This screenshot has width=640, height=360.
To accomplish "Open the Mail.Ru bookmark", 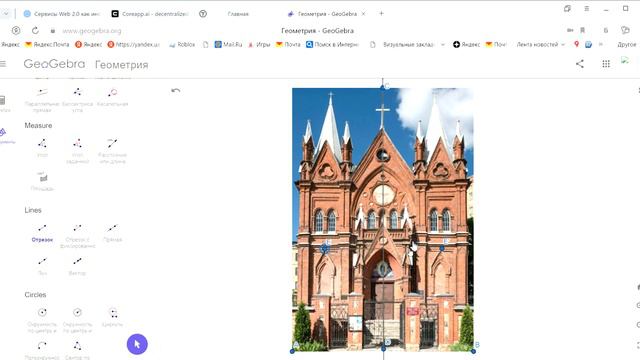I will [x=229, y=44].
